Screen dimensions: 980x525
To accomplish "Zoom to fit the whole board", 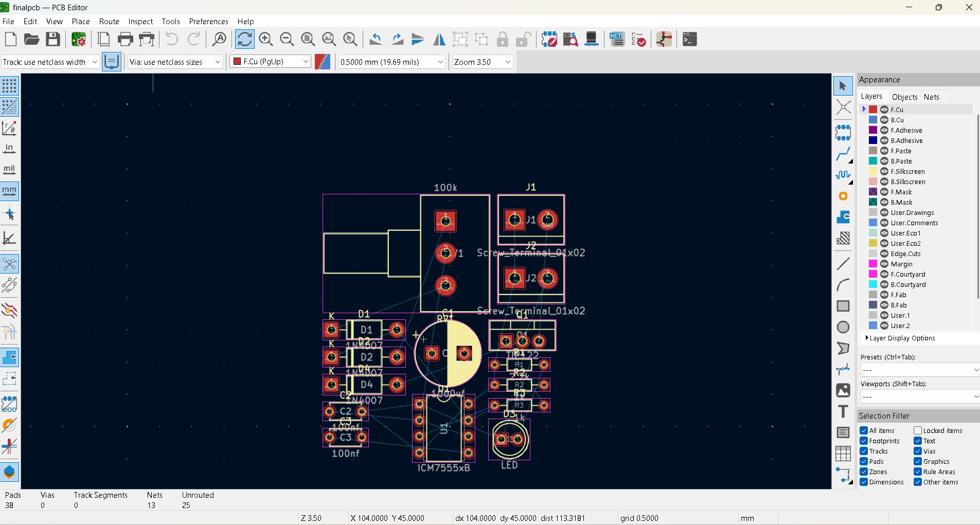I will (308, 39).
